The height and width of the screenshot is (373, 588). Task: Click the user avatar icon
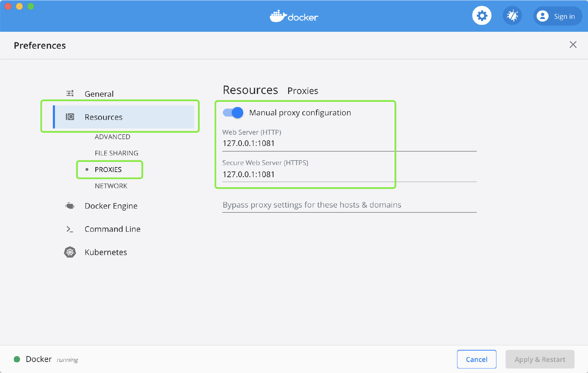coord(542,16)
